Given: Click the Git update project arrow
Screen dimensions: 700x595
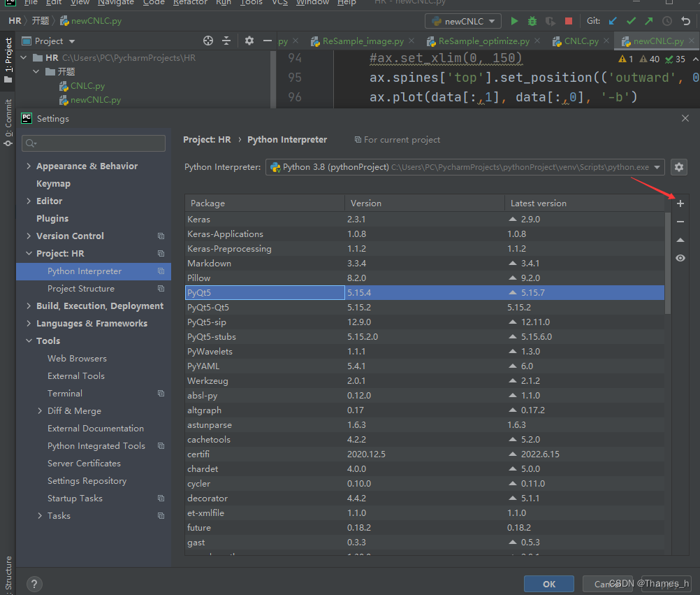Looking at the screenshot, I should pyautogui.click(x=613, y=21).
